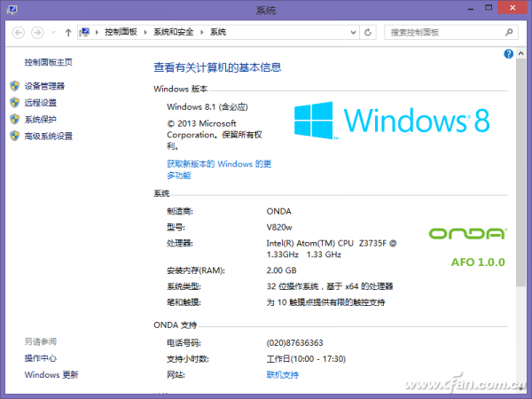Expand the arrow after the computer icon
Viewport: 532px width, 399px height.
[x=97, y=33]
